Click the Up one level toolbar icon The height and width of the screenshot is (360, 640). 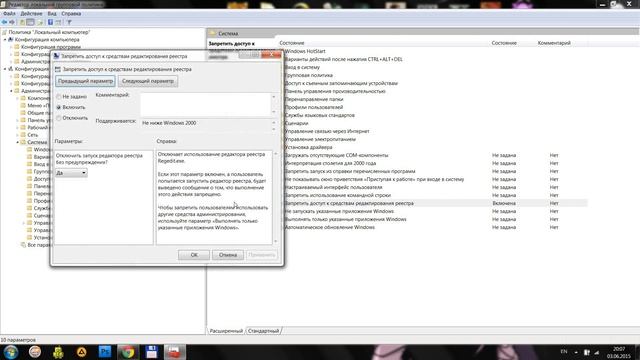(22, 22)
